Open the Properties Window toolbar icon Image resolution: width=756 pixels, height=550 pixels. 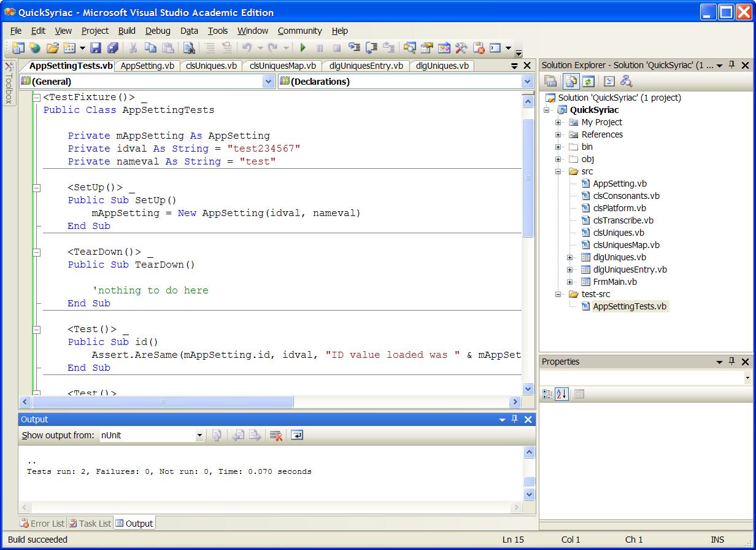coord(427,48)
